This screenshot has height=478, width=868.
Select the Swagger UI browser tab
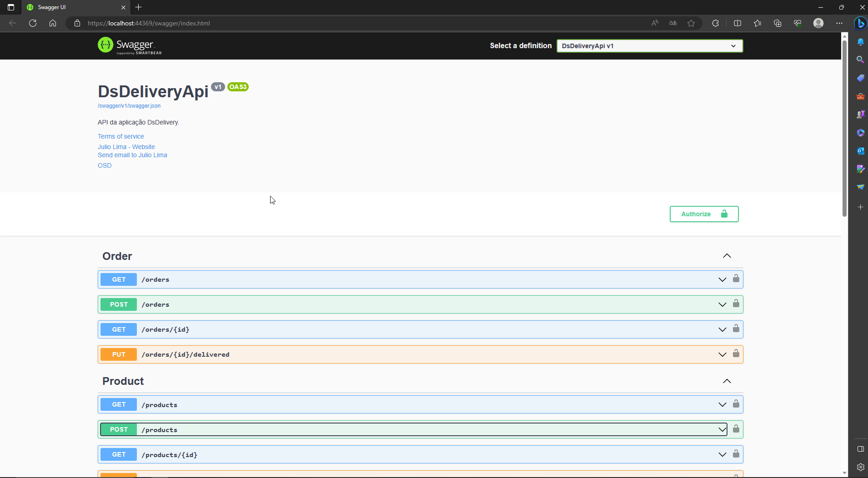coord(75,7)
